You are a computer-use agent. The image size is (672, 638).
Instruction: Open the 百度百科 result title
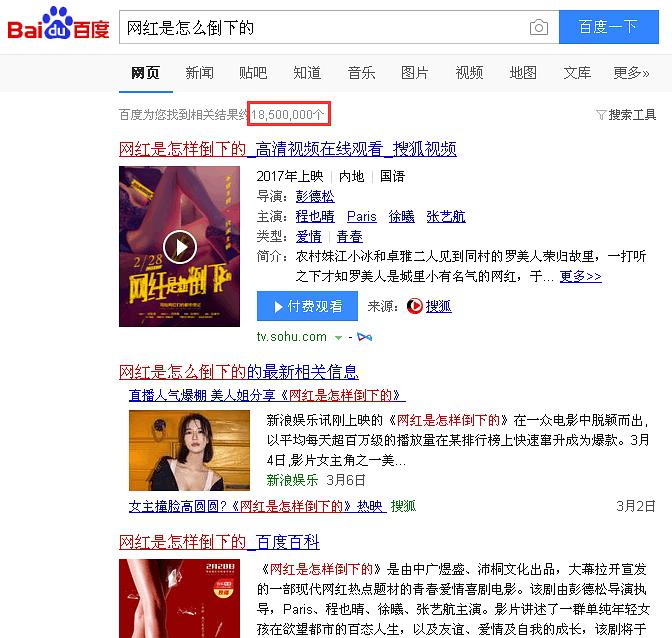tap(219, 542)
